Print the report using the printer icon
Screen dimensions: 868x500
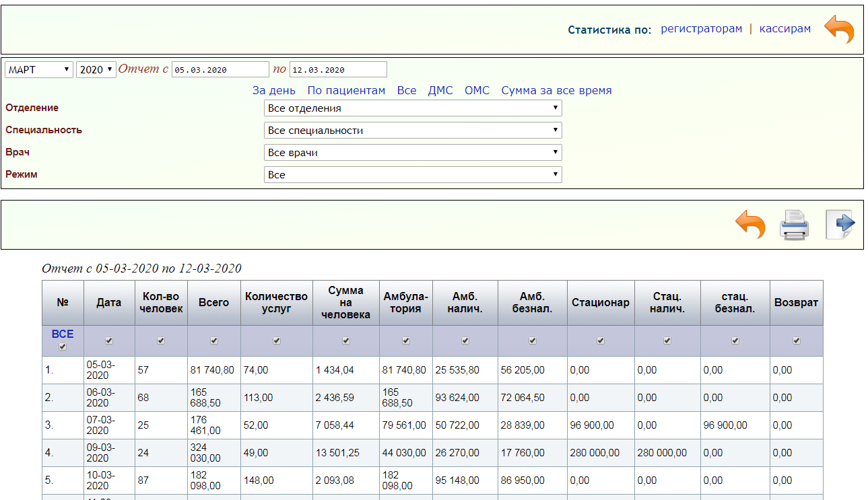pyautogui.click(x=794, y=225)
